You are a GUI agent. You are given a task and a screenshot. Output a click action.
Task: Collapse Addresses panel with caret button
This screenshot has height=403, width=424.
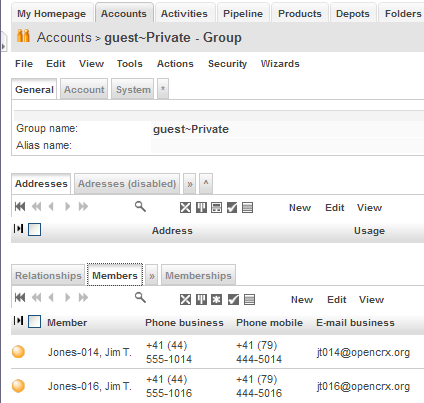coord(206,184)
